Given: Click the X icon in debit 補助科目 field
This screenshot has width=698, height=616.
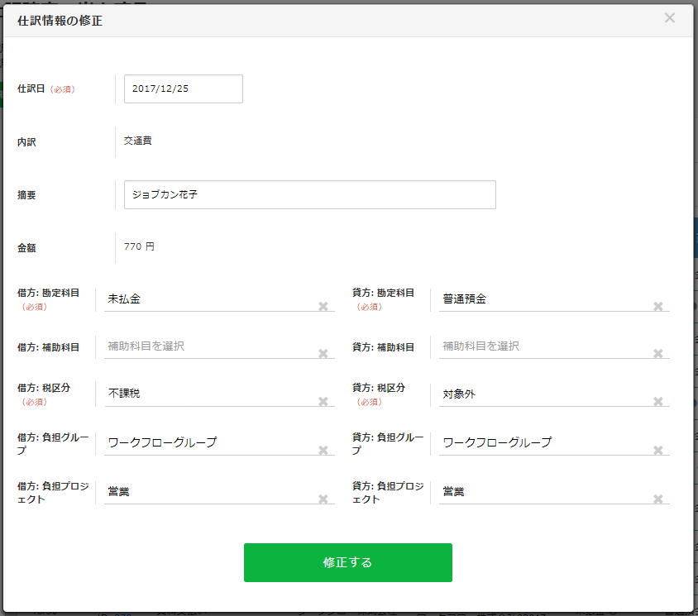Looking at the screenshot, I should (323, 354).
